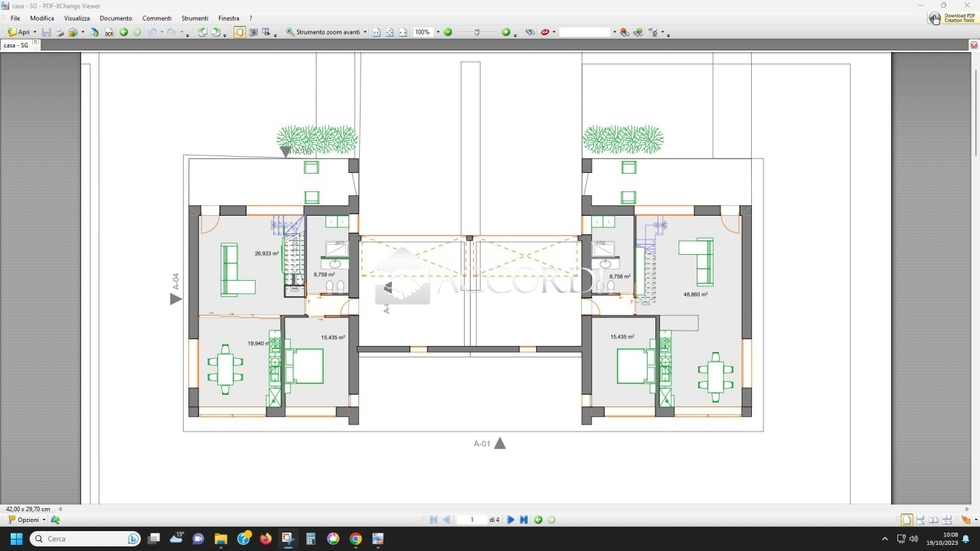The height and width of the screenshot is (551, 980).
Task: Select the Hand pan tool
Action: click(240, 32)
